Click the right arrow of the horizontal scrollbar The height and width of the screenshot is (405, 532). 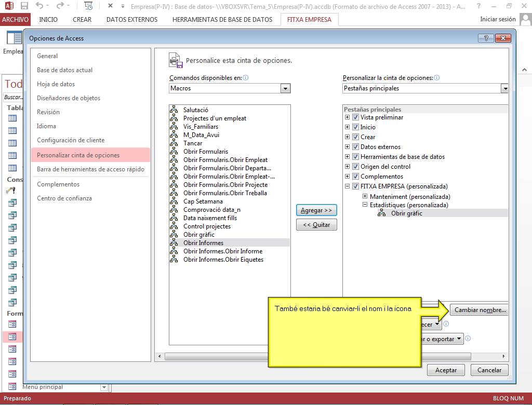coord(503,357)
